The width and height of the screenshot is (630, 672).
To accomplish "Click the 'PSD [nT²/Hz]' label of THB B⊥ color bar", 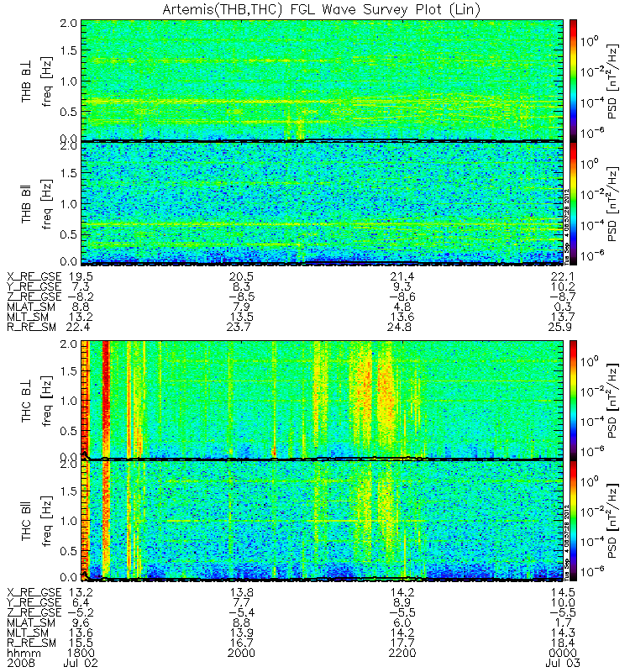I will [613, 81].
